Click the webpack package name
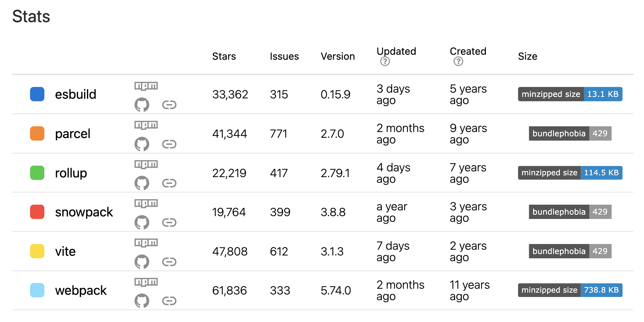 click(81, 291)
